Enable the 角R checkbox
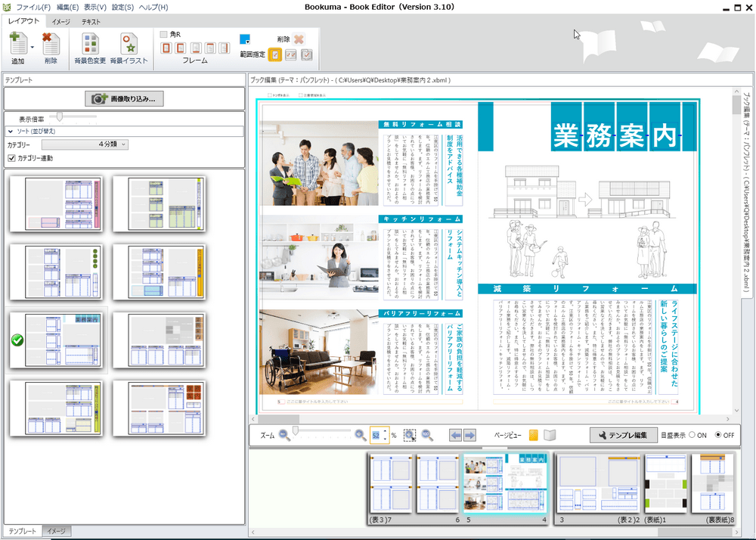 pos(162,34)
